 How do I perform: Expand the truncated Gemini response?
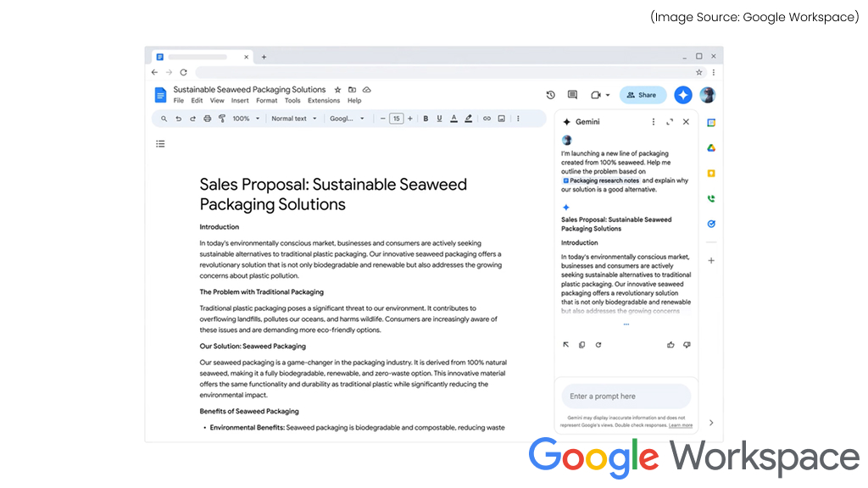(626, 324)
